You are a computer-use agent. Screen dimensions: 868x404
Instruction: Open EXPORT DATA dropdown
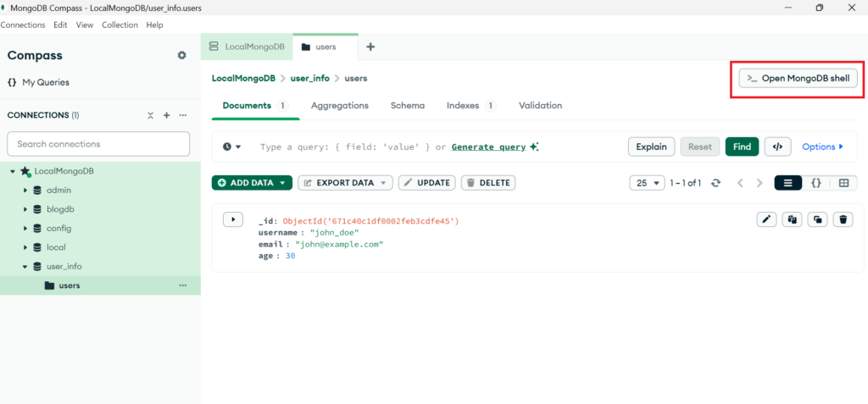click(x=346, y=183)
